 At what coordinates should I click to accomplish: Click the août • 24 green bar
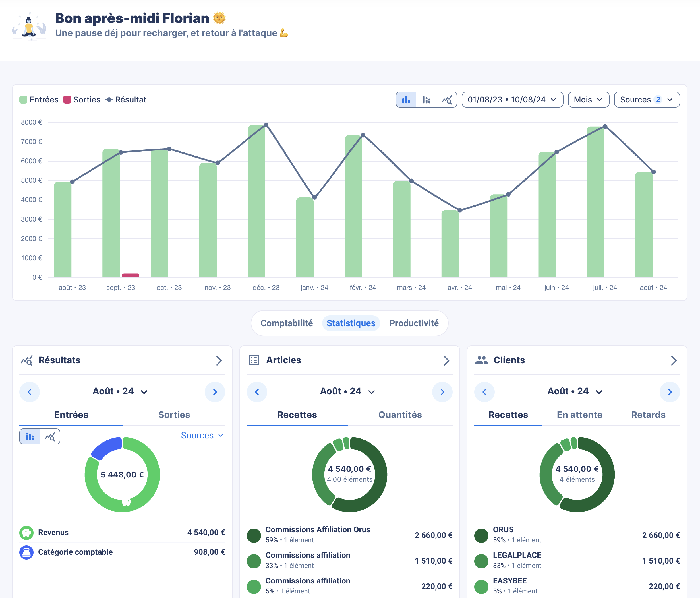[644, 224]
